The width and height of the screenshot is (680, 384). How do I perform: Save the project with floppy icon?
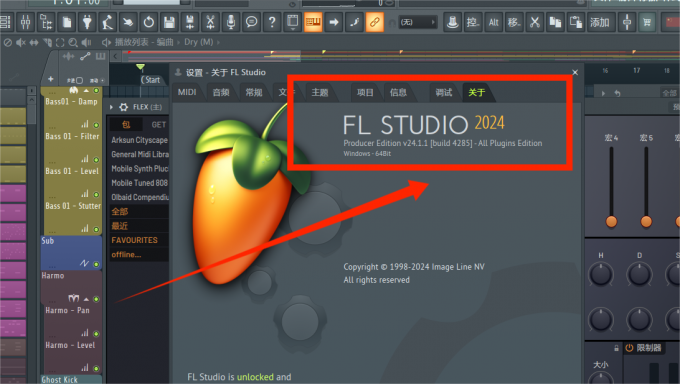[x=169, y=22]
